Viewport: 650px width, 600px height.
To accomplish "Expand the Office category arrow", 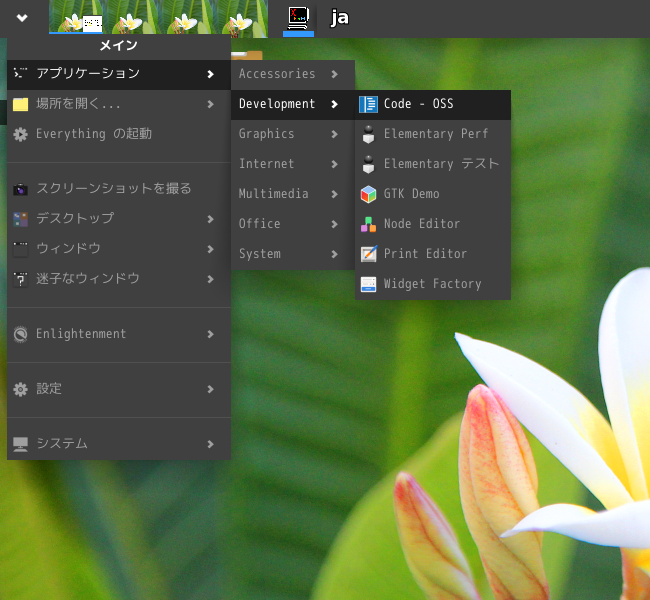I will 335,224.
